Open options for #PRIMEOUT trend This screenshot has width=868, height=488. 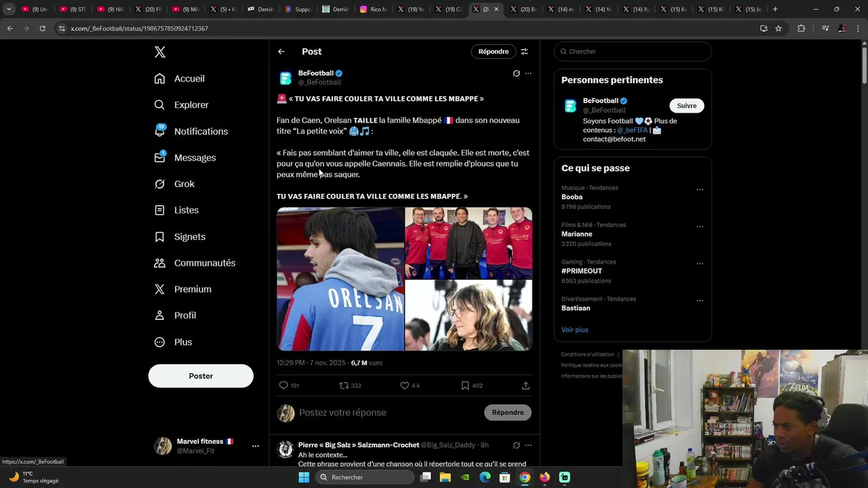point(700,264)
